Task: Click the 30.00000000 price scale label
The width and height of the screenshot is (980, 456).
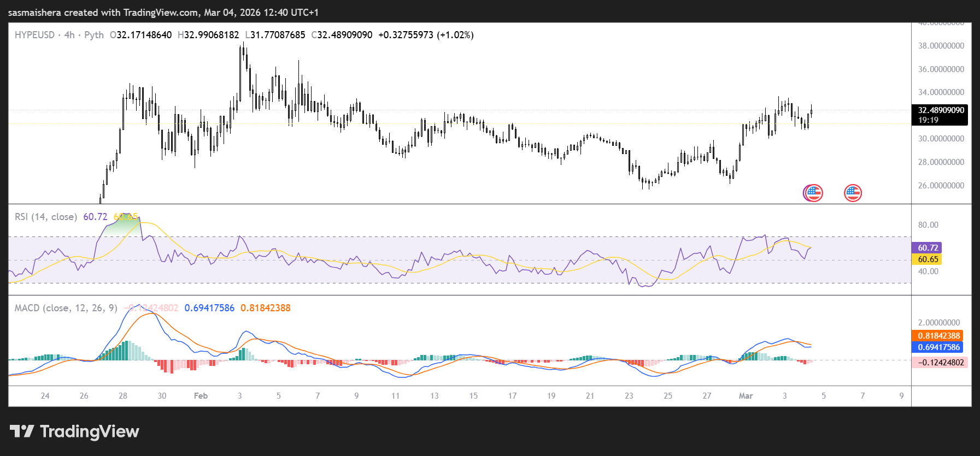Action: (941, 139)
